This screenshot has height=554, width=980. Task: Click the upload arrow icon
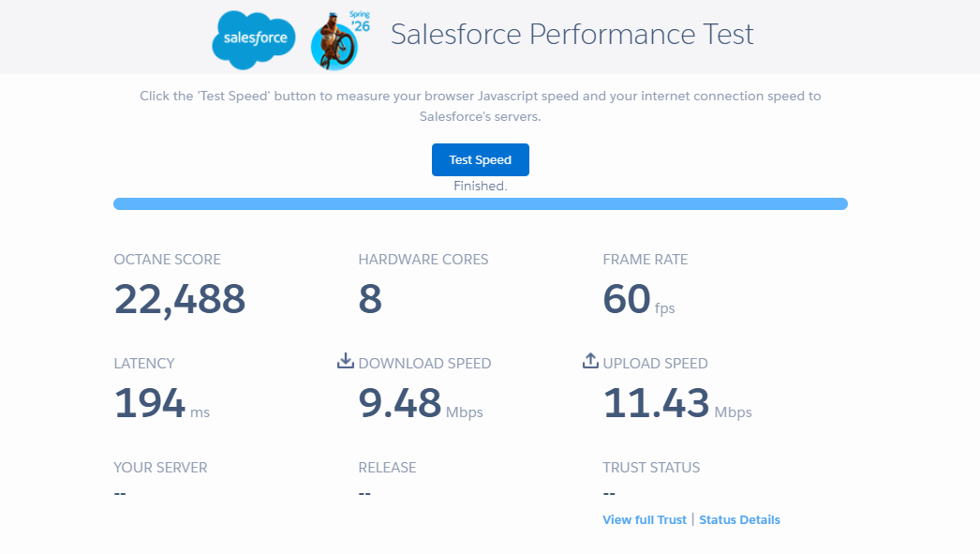pos(590,361)
